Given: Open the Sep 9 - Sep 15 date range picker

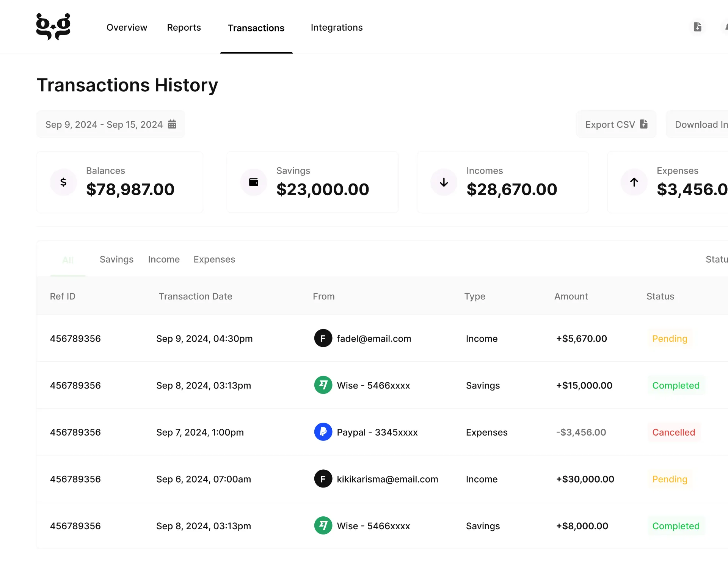Looking at the screenshot, I should [x=104, y=124].
